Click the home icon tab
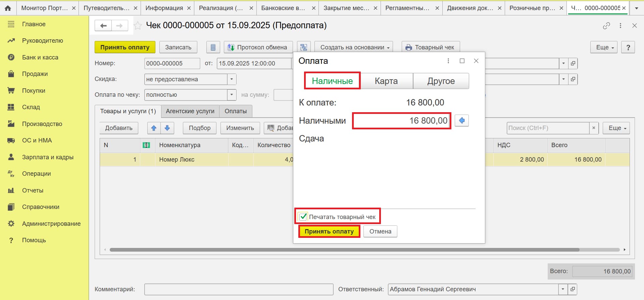 8,8
